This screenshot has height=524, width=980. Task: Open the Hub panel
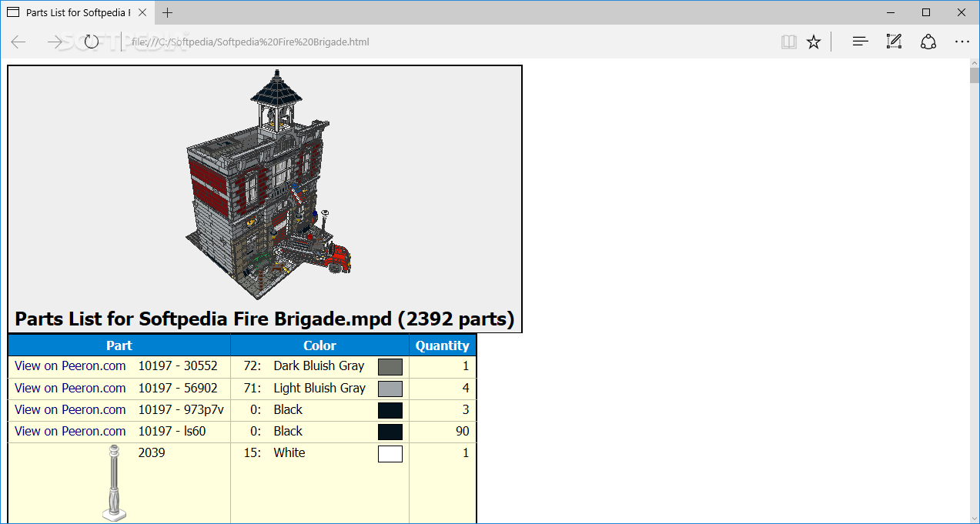(x=860, y=42)
